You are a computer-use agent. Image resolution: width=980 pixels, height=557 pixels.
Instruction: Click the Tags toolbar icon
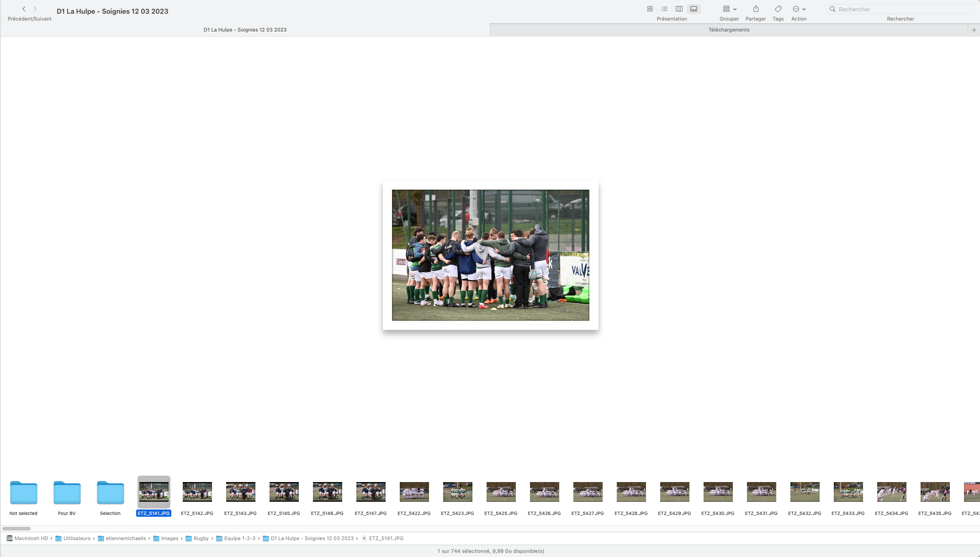click(778, 9)
